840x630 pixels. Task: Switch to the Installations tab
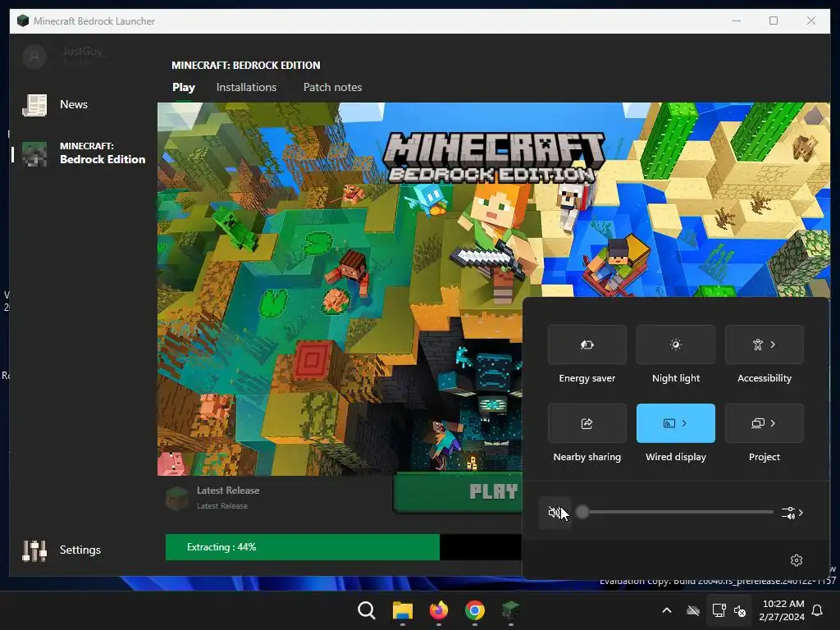click(x=246, y=87)
